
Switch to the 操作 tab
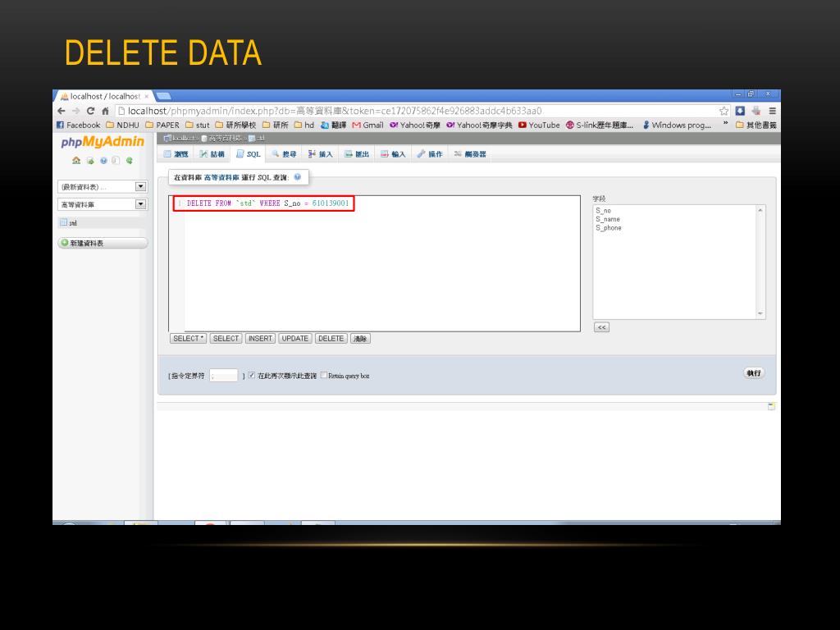tap(430, 154)
